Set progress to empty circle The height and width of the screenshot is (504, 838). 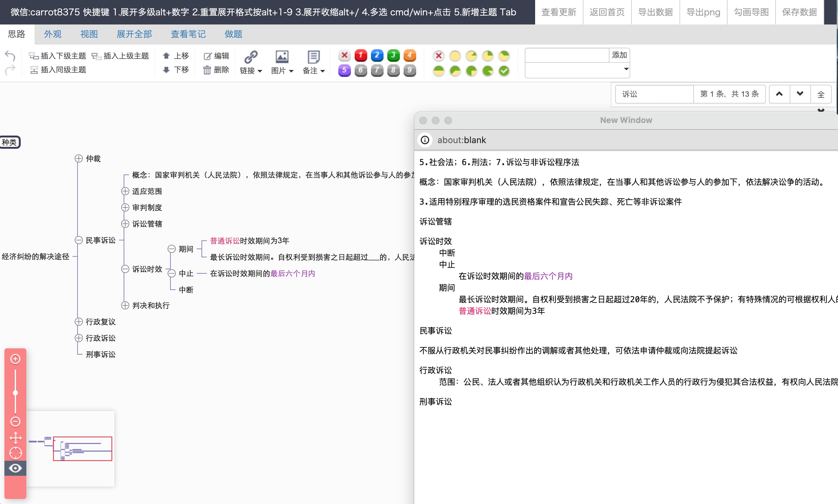455,56
